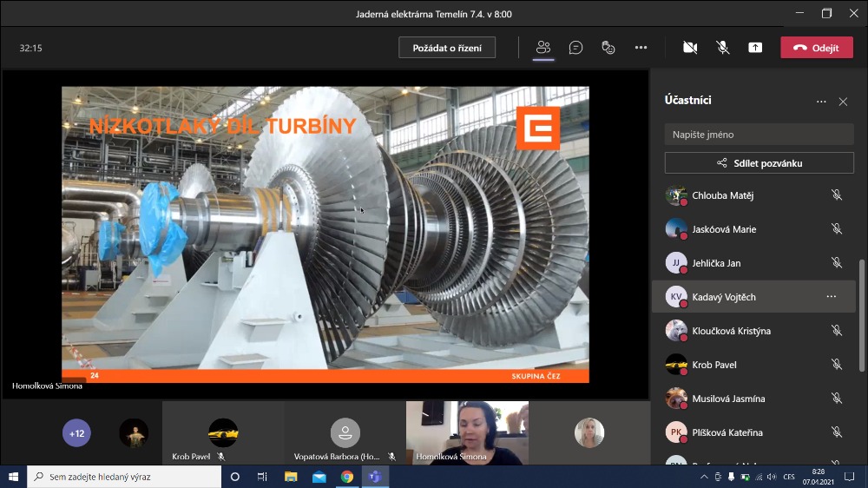The width and height of the screenshot is (868, 488).
Task: Open the reactions and raise hand icon
Action: tap(608, 48)
